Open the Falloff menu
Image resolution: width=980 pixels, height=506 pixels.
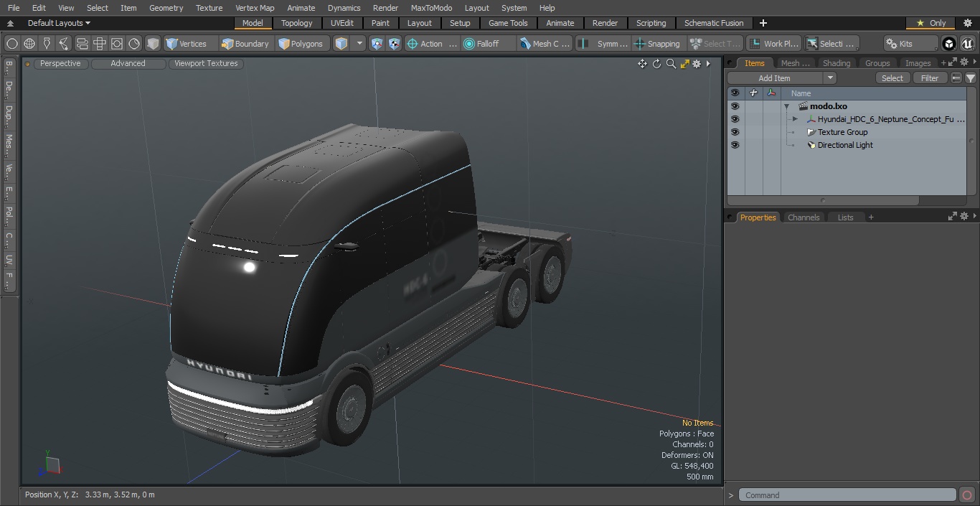tap(489, 44)
